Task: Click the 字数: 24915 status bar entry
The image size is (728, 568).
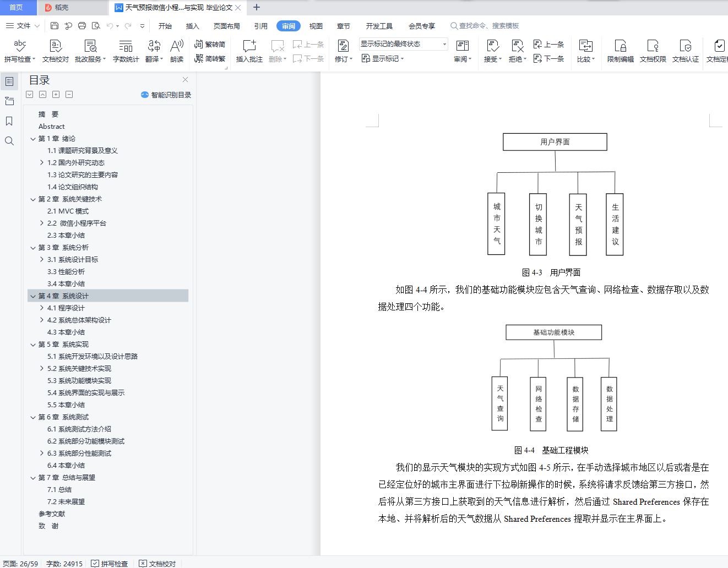Action: (x=64, y=564)
